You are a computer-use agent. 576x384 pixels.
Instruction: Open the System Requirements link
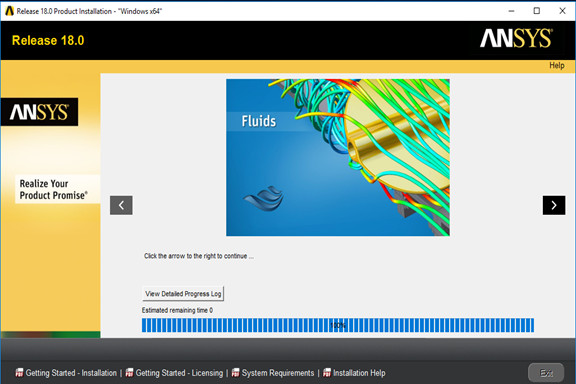point(278,373)
